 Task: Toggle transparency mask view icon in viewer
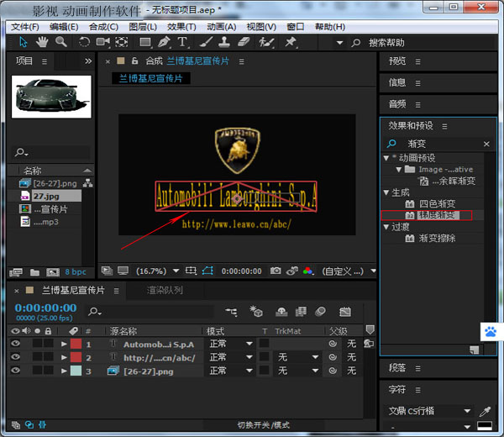point(207,271)
